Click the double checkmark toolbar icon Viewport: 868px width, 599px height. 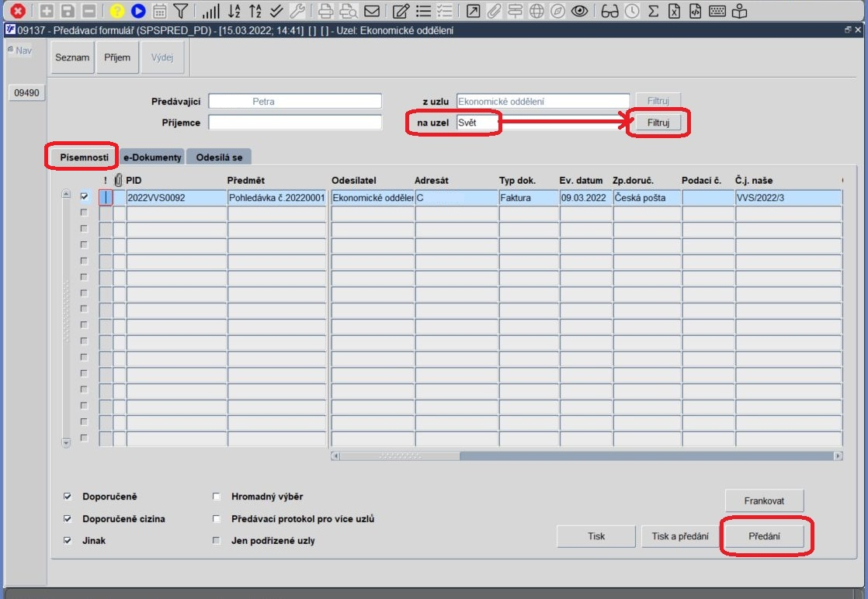(276, 11)
